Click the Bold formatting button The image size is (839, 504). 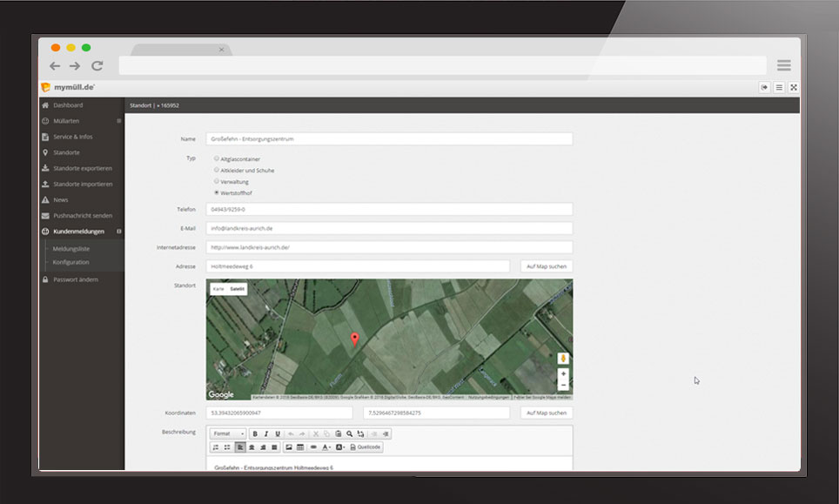[255, 433]
